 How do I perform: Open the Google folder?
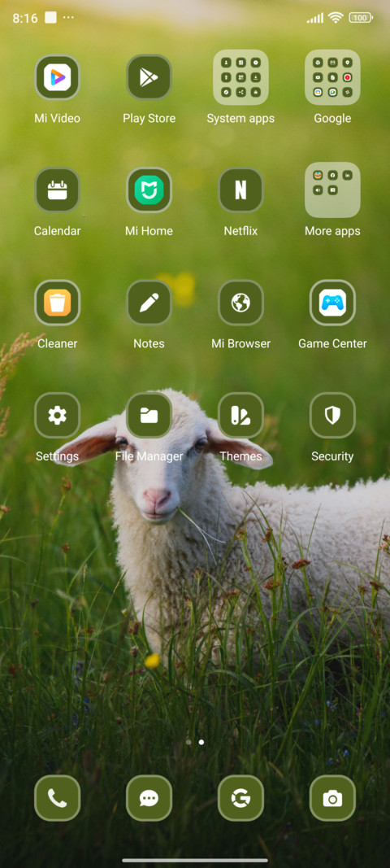coord(332,77)
